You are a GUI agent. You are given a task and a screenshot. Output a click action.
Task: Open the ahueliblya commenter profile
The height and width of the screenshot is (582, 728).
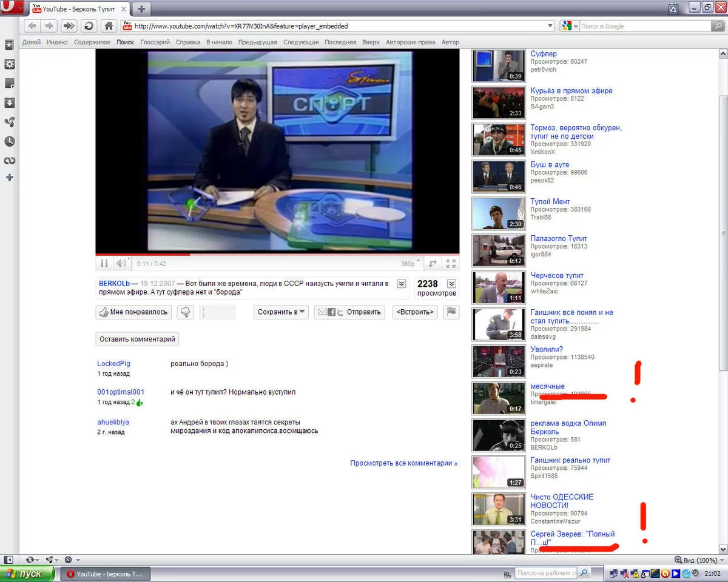point(113,422)
